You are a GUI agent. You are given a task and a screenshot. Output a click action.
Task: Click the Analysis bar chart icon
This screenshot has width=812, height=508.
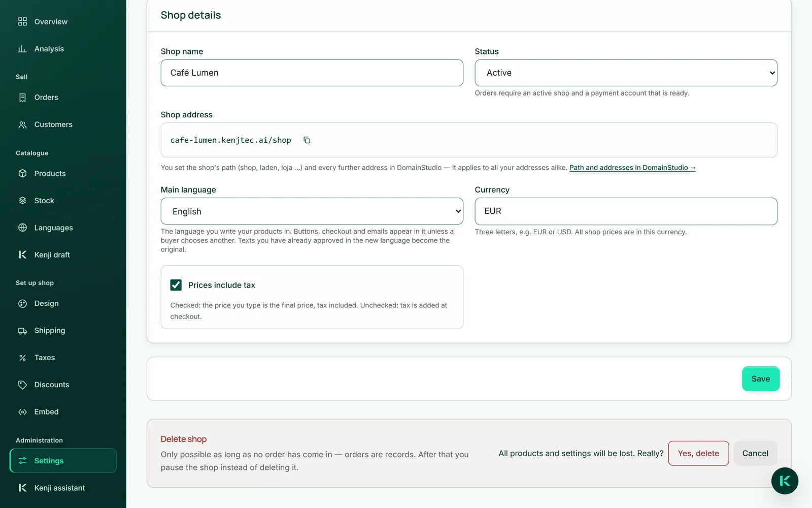[22, 49]
